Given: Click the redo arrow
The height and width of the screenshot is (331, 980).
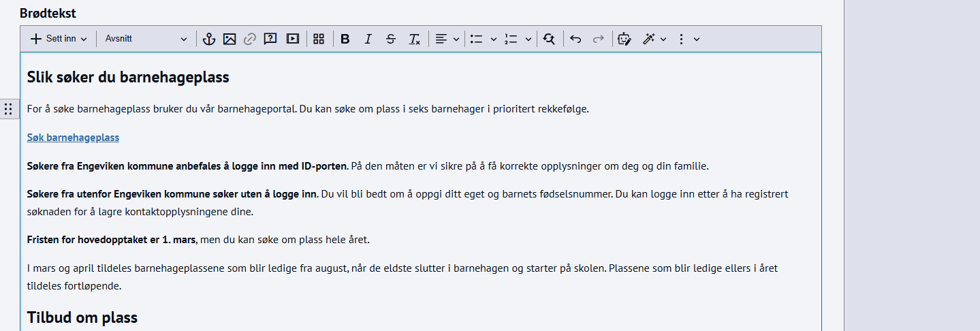Looking at the screenshot, I should coord(599,39).
